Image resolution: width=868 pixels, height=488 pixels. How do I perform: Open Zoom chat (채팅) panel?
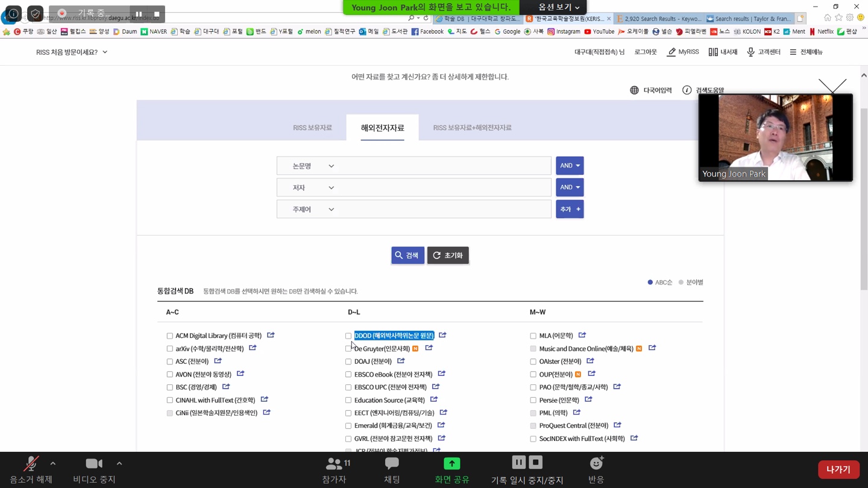coord(392,469)
